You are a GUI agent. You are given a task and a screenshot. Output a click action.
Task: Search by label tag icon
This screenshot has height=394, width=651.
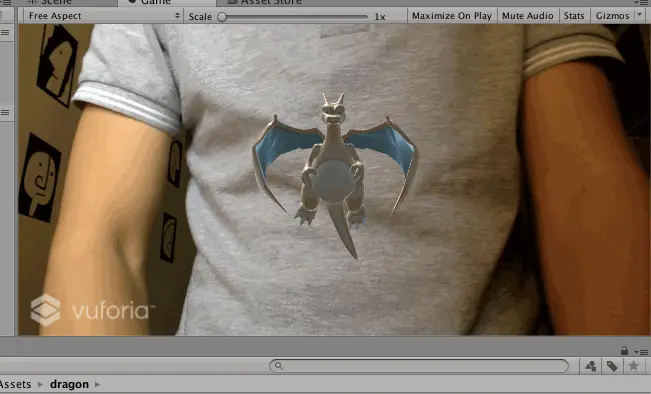tap(612, 366)
